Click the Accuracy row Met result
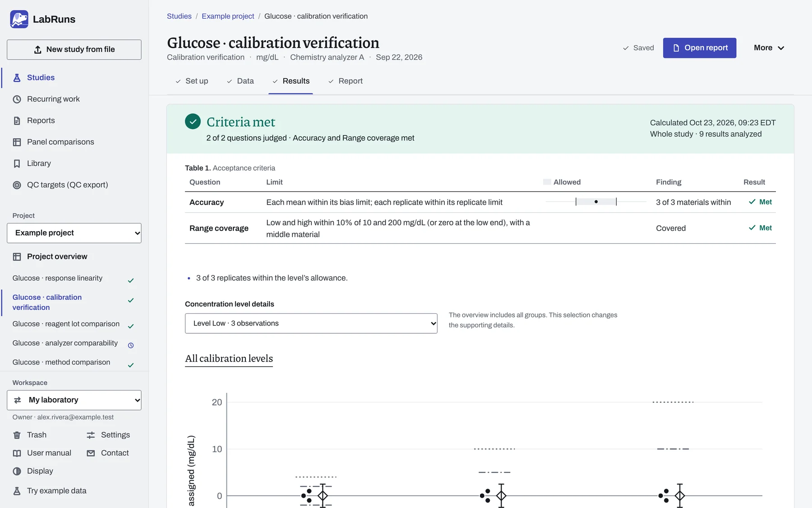The height and width of the screenshot is (508, 812). coord(760,202)
